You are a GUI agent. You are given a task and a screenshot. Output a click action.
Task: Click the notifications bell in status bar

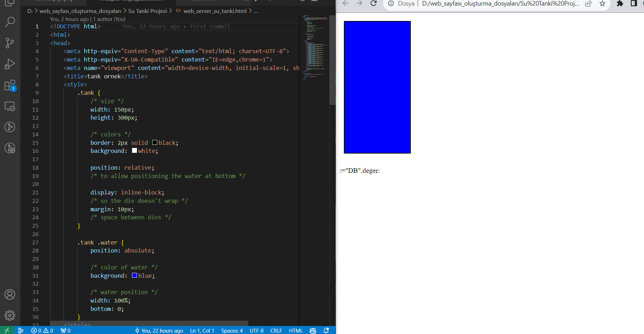click(326, 331)
